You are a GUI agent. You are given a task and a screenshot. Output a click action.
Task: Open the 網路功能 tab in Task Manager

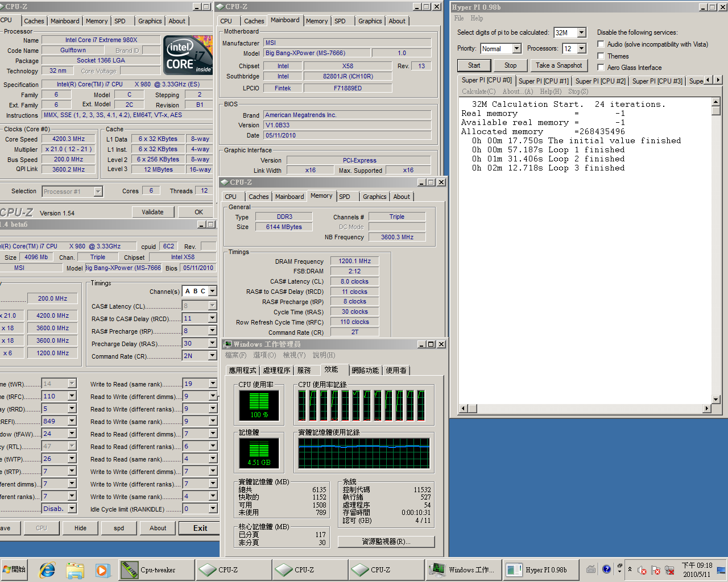[365, 371]
